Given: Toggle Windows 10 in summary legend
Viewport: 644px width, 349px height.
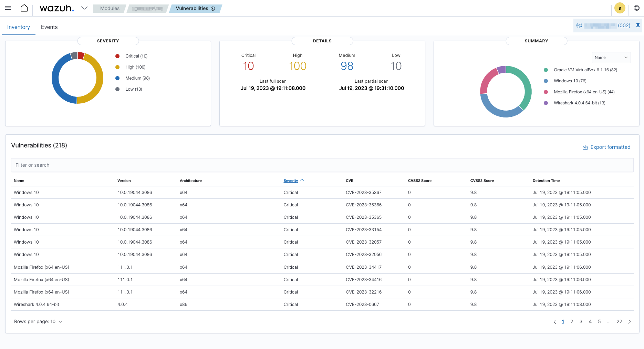Looking at the screenshot, I should pos(570,81).
